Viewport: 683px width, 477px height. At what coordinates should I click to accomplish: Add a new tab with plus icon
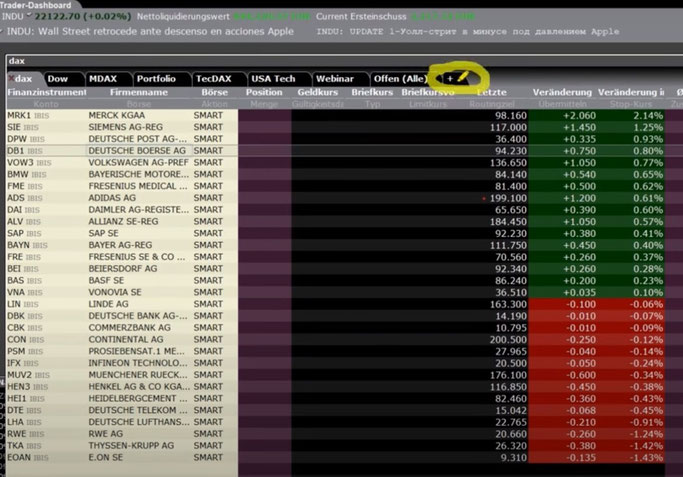point(450,79)
